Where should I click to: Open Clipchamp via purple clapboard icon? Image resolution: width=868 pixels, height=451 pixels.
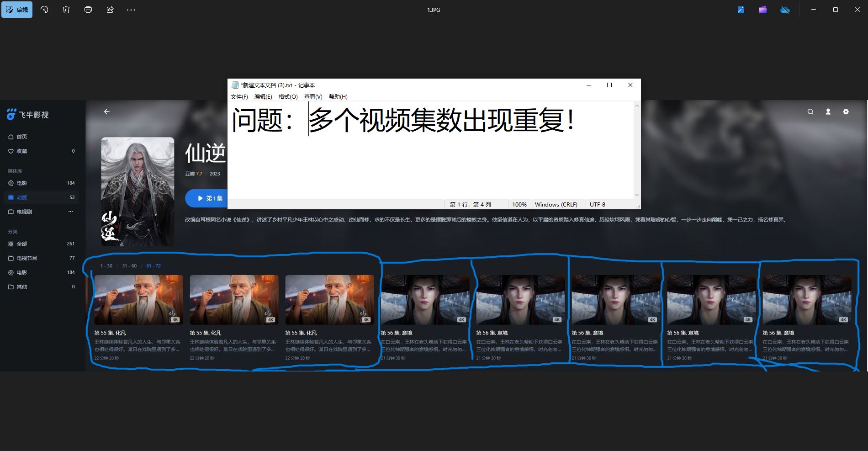763,10
